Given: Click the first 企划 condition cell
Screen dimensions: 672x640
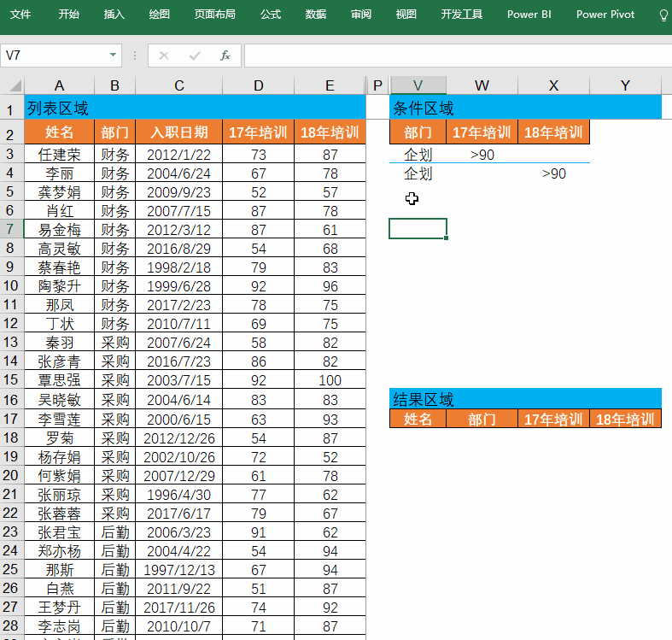Looking at the screenshot, I should [x=418, y=155].
